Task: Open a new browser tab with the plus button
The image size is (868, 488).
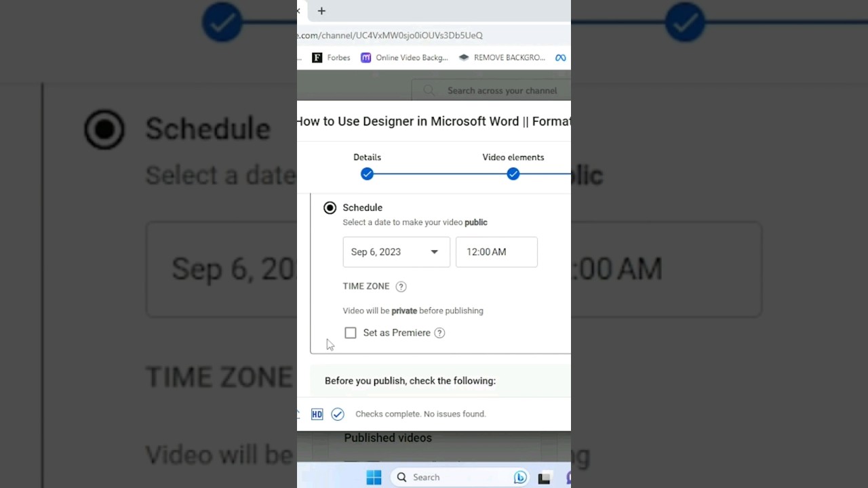Action: pyautogui.click(x=321, y=11)
